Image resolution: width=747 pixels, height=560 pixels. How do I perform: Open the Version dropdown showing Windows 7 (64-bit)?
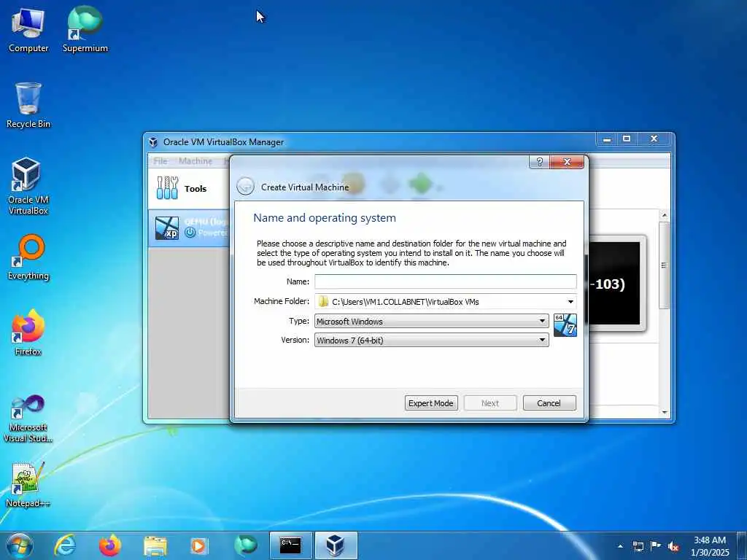click(x=432, y=340)
